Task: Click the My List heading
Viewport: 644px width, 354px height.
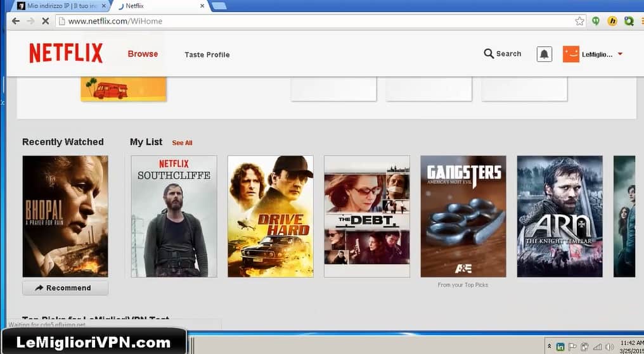Action: pyautogui.click(x=146, y=142)
